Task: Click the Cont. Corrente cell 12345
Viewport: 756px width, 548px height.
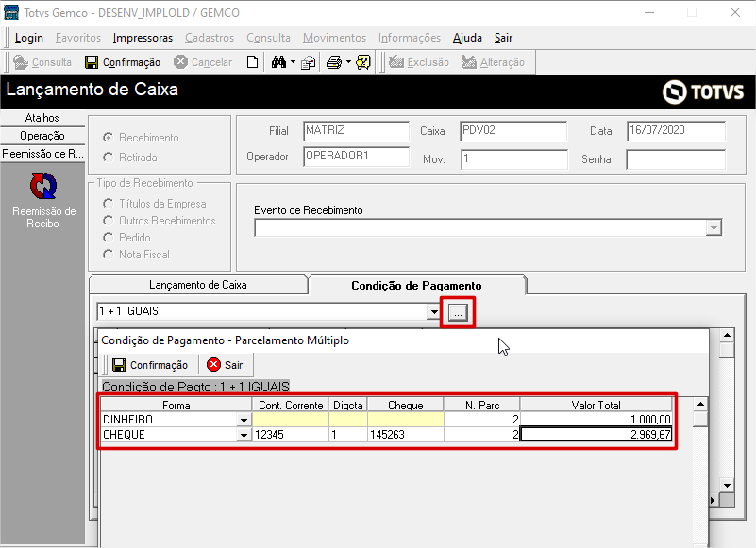Action: [291, 434]
